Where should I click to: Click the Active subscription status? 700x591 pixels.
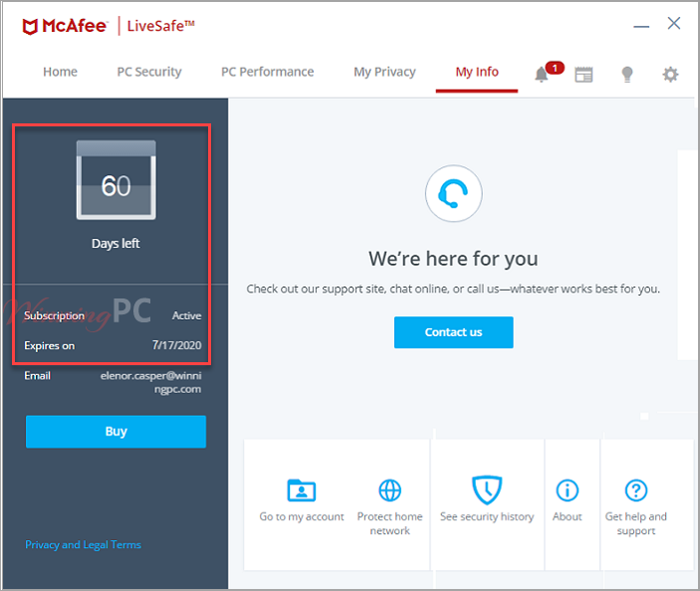186,315
